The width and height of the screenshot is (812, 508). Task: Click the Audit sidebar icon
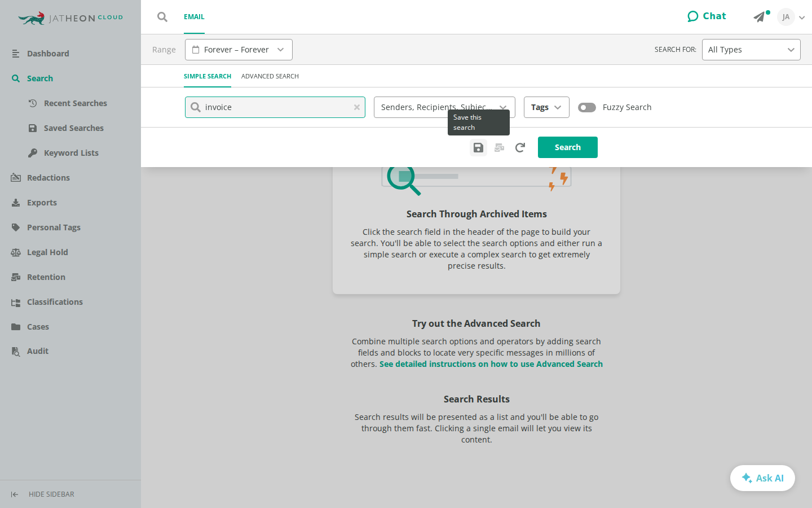tap(16, 351)
